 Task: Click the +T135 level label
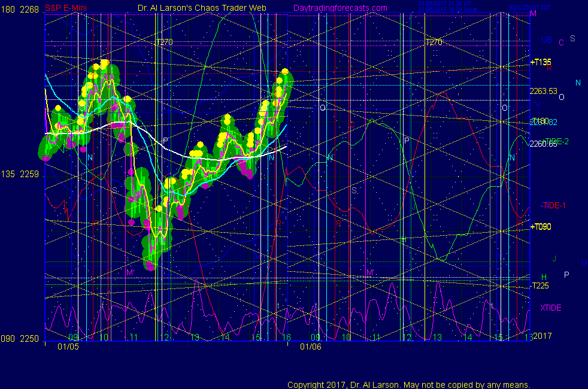point(541,62)
